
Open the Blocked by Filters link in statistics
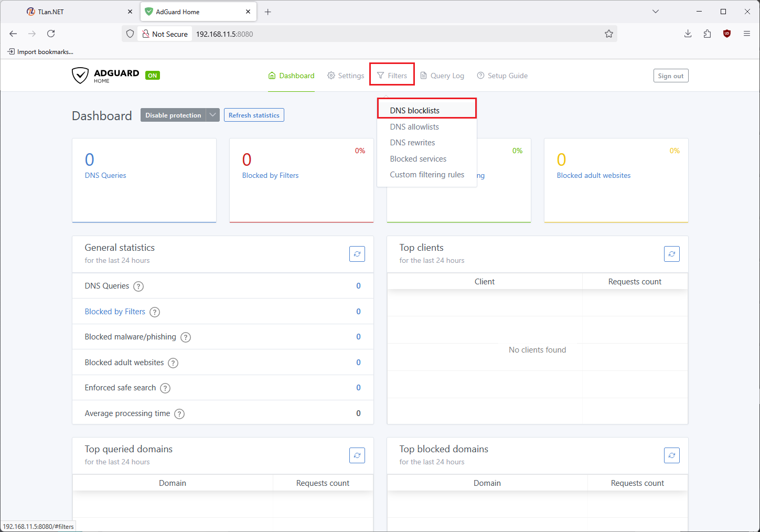[x=115, y=312]
